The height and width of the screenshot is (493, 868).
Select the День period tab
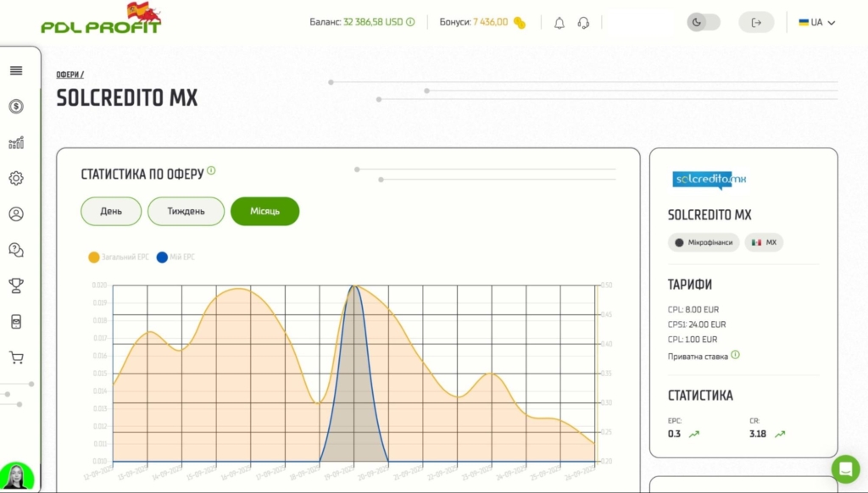click(x=111, y=211)
